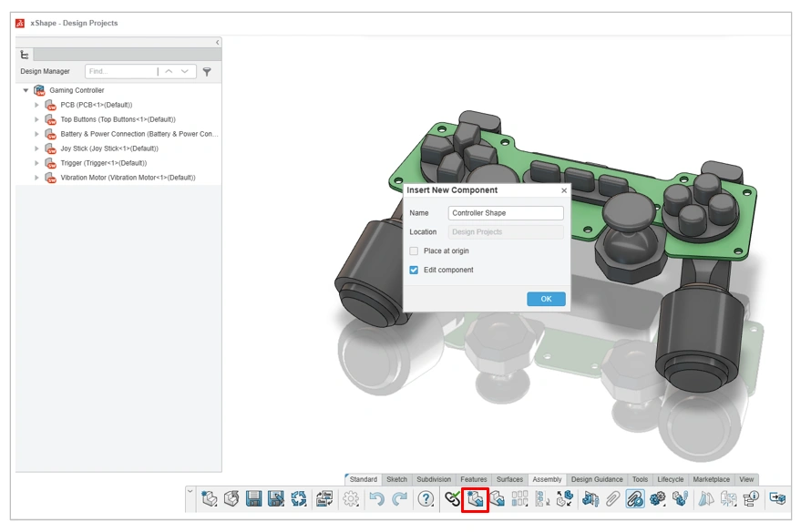Click the grayed settings gear icon

point(351,499)
